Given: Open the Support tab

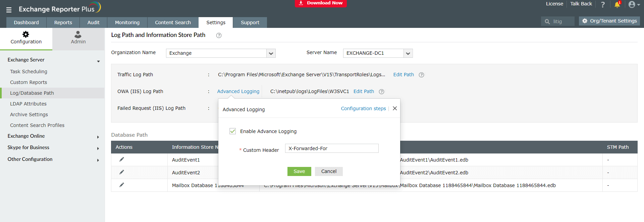Looking at the screenshot, I should point(250,23).
